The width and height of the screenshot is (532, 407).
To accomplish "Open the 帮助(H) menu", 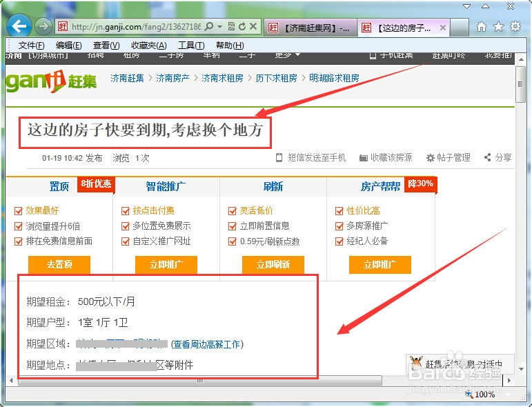I will click(x=230, y=45).
